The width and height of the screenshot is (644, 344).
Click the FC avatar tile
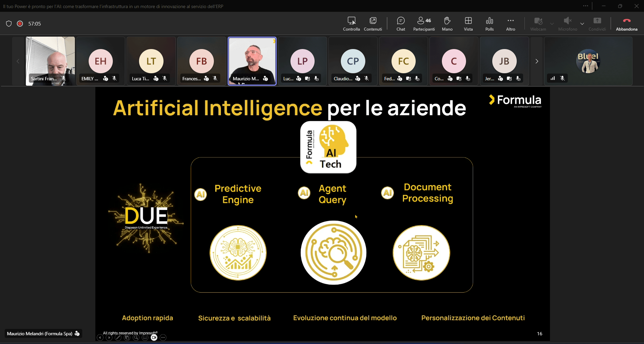(404, 61)
